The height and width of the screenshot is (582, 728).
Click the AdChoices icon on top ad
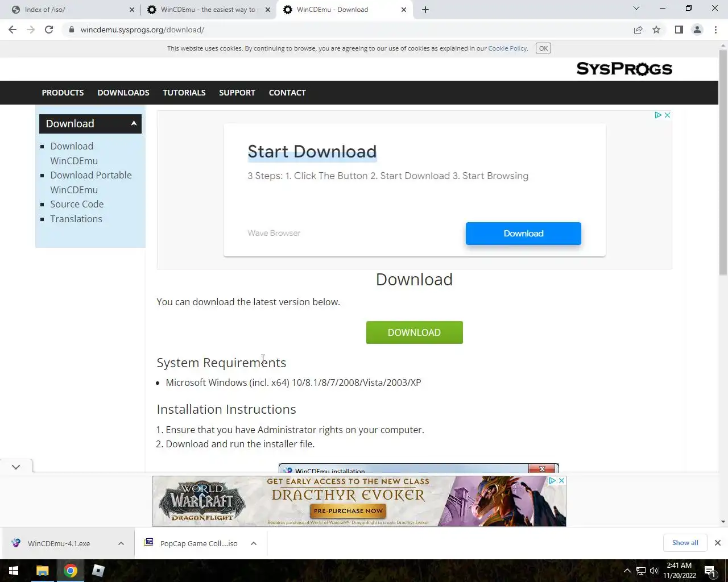pos(657,115)
